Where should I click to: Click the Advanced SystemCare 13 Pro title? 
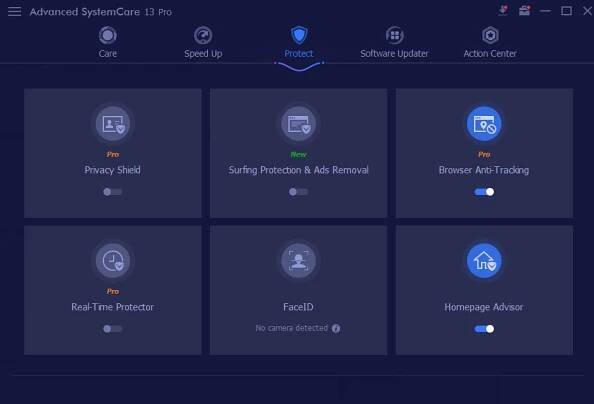101,12
